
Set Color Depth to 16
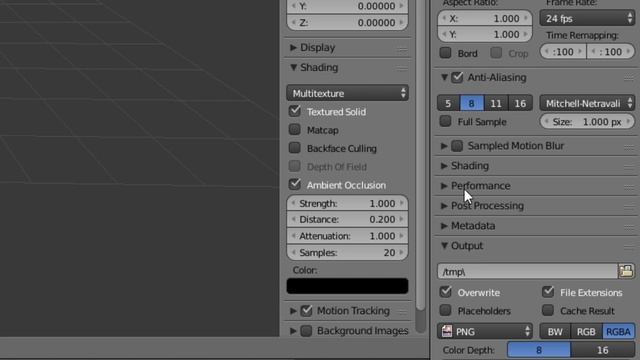coord(603,350)
